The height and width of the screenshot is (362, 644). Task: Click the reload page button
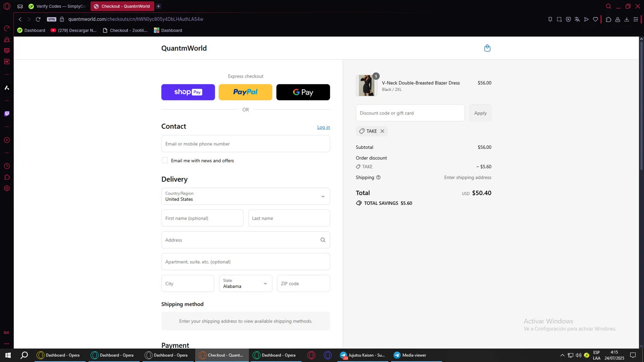[x=38, y=19]
